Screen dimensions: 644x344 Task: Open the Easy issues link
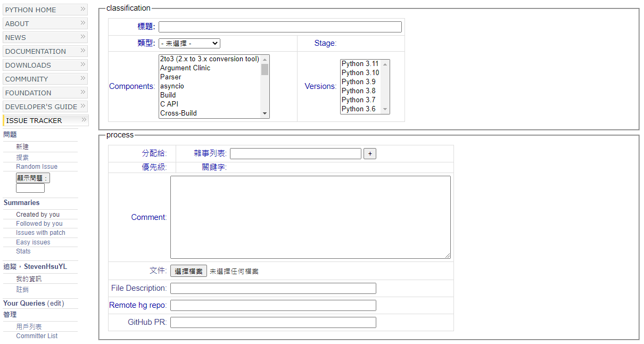(x=33, y=242)
